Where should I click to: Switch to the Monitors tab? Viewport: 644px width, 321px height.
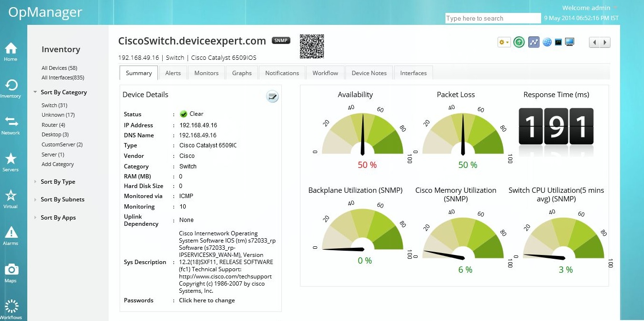(206, 73)
